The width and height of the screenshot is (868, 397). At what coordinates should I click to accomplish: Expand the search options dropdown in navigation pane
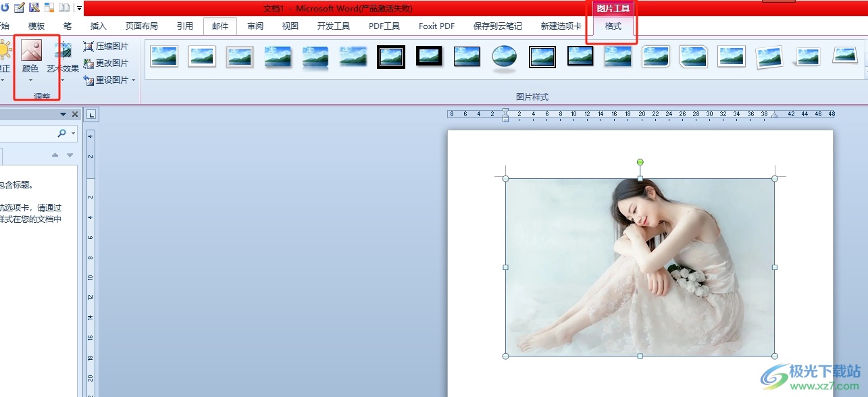pyautogui.click(x=73, y=134)
